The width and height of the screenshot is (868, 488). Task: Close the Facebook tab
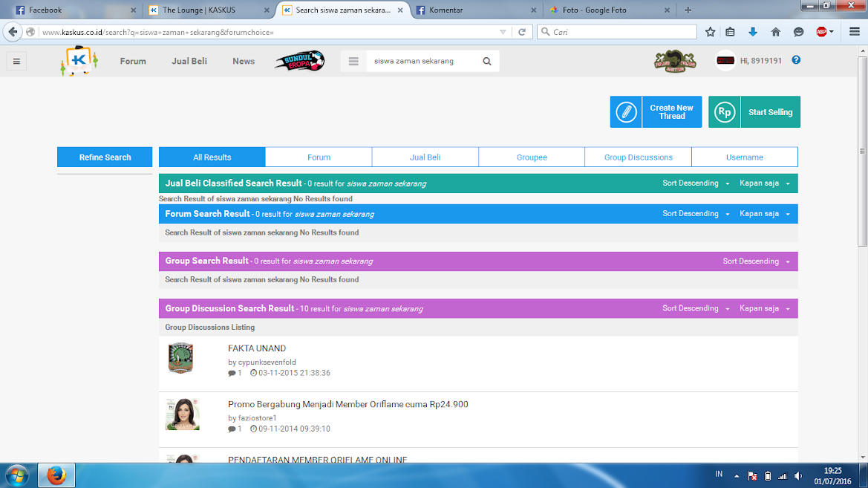tap(134, 10)
